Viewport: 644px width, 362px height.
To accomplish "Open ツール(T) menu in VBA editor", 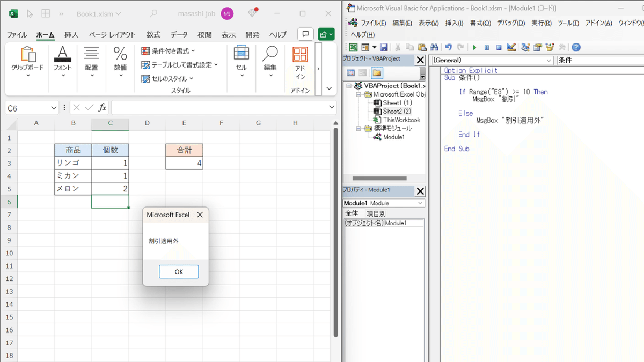I will [x=568, y=23].
